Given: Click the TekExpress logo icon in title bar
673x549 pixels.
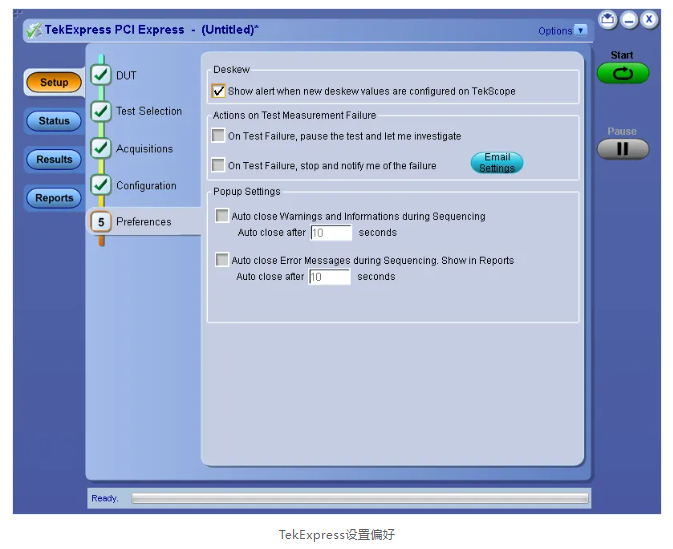Looking at the screenshot, I should point(33,30).
